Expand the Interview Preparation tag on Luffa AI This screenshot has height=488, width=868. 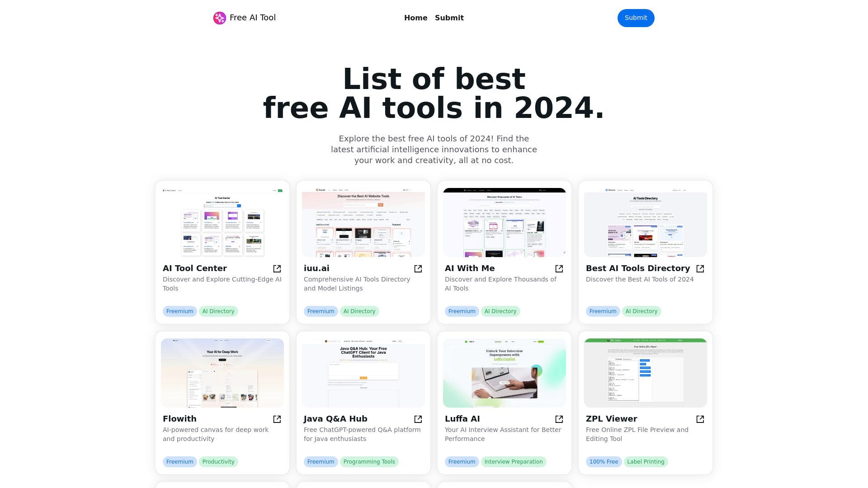(513, 461)
